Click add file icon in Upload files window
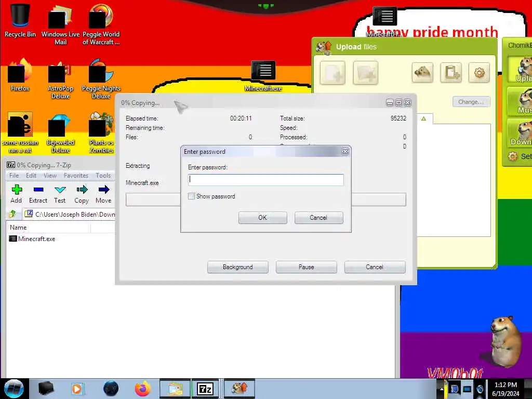532x399 pixels. tap(332, 73)
